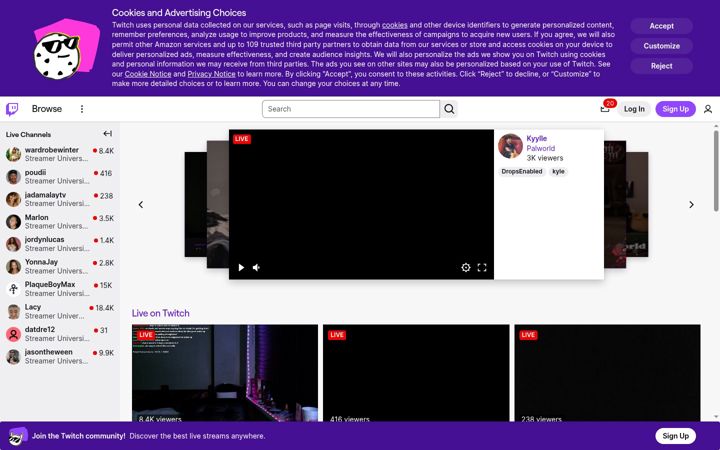Click YonnaJay's avatar in sidebar
This screenshot has width=720, height=450.
13,267
